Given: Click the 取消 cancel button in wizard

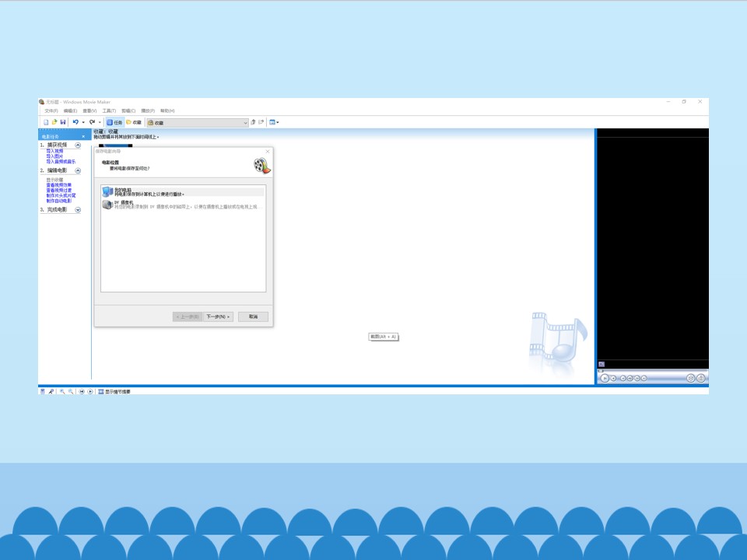Looking at the screenshot, I should point(253,317).
